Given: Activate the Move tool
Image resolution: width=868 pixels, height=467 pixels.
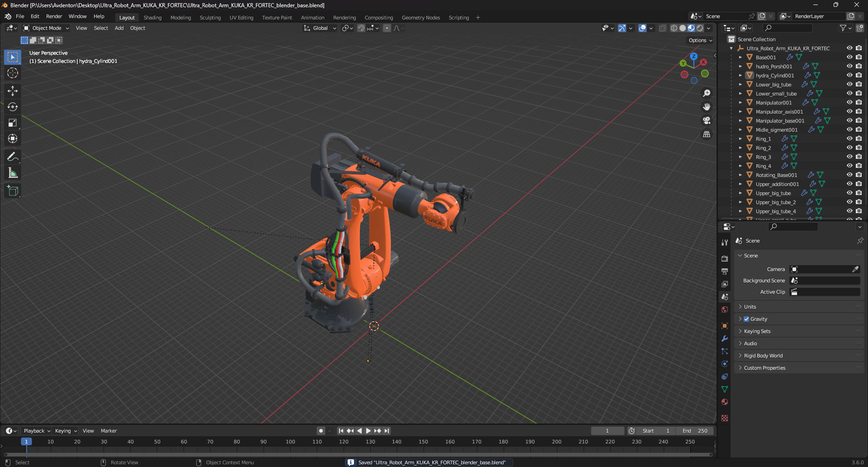Looking at the screenshot, I should 13,91.
